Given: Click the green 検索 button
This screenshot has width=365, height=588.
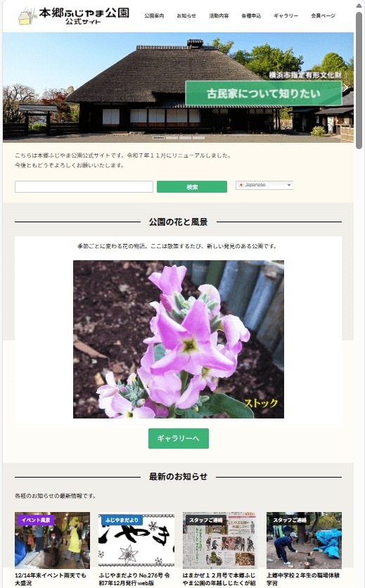Looking at the screenshot, I should (192, 186).
